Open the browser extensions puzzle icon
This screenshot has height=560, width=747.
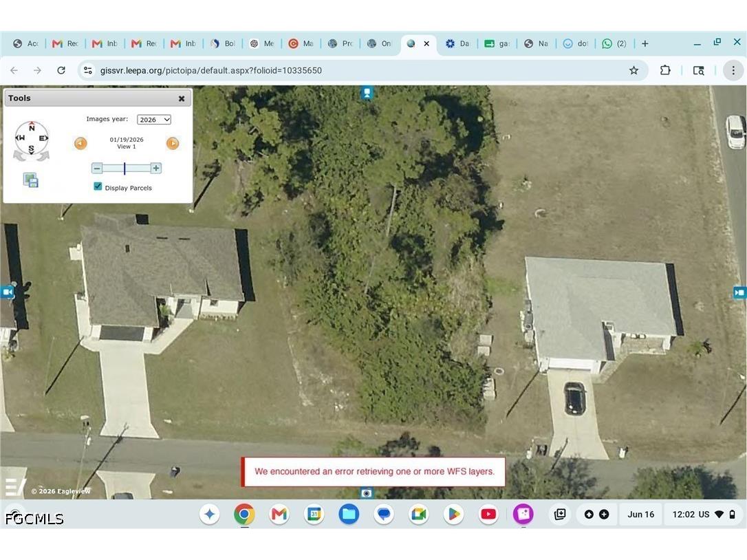(x=665, y=71)
